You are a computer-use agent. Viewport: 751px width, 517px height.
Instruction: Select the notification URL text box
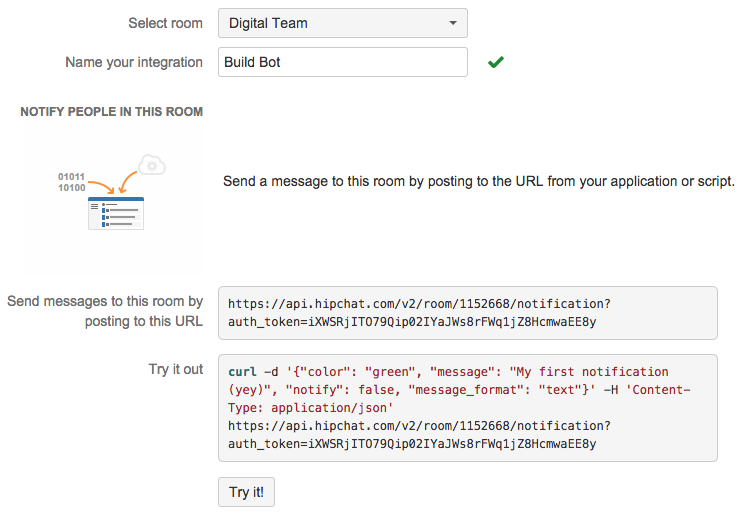coord(467,313)
